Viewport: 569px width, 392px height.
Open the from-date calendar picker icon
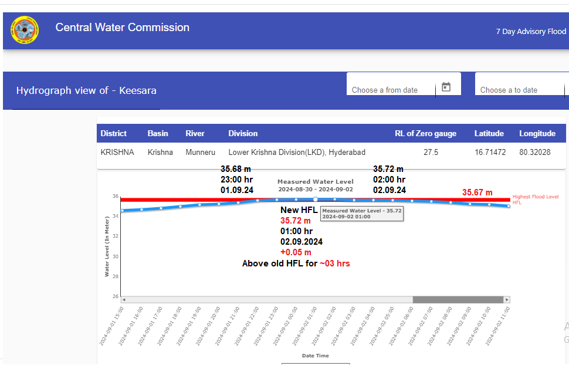click(x=446, y=87)
